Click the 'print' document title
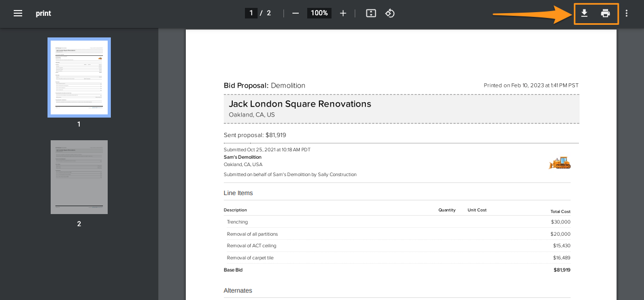Viewport: 644px width, 300px height. coord(43,13)
